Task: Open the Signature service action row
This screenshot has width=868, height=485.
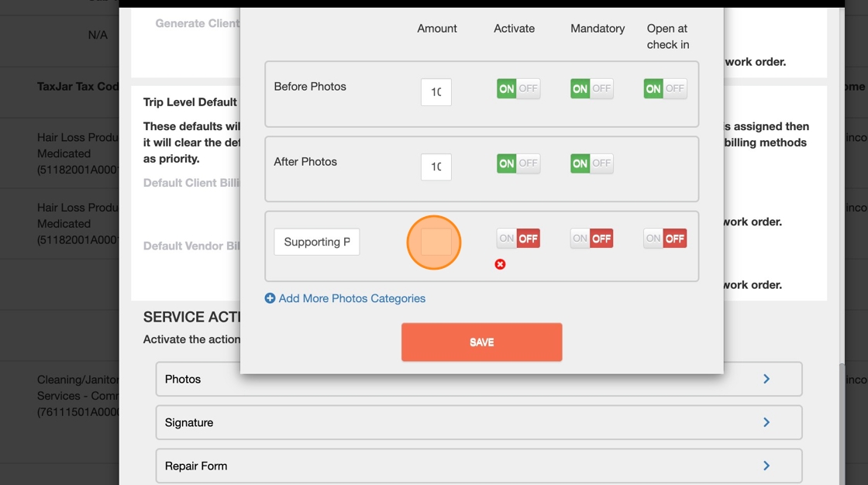Action: [479, 422]
